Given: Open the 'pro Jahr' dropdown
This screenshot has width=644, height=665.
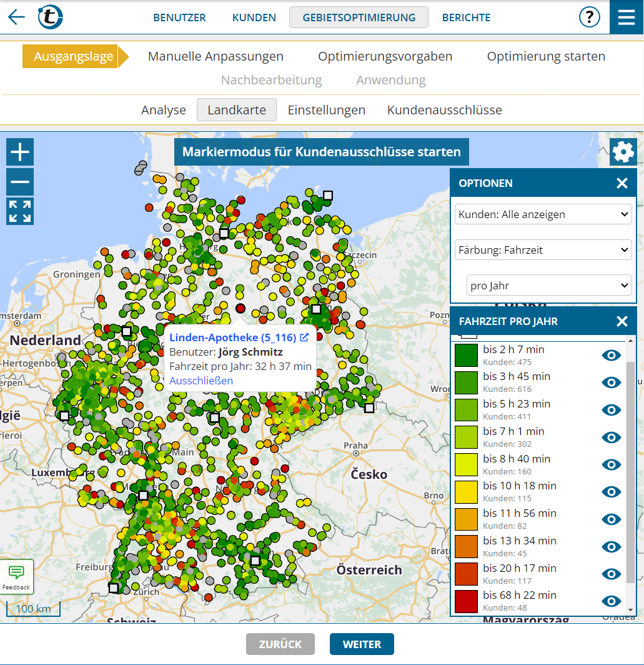Looking at the screenshot, I should pos(549,286).
